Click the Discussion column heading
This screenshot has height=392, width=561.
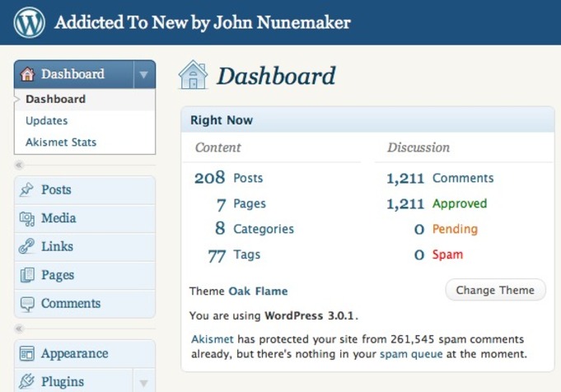(x=418, y=147)
